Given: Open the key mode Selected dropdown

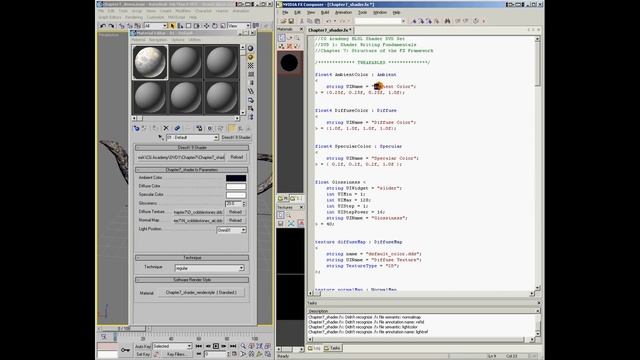Looking at the screenshot, I should (x=189, y=346).
